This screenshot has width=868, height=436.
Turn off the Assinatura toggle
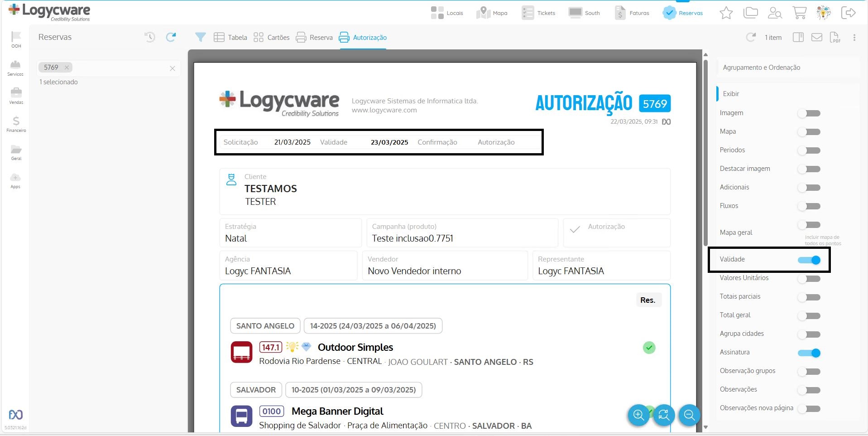[809, 353]
